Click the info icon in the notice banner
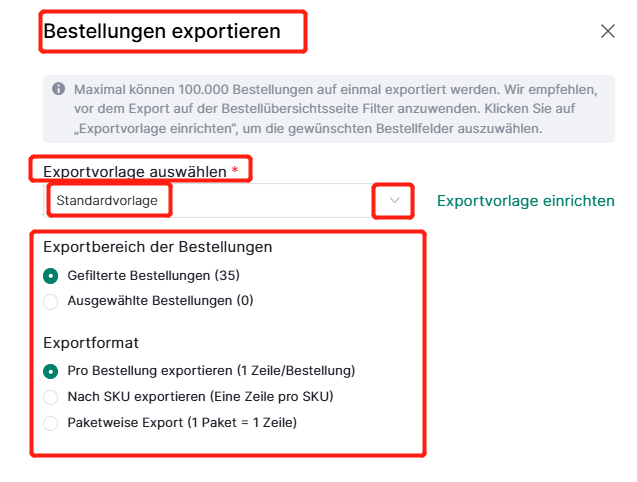 [58, 89]
